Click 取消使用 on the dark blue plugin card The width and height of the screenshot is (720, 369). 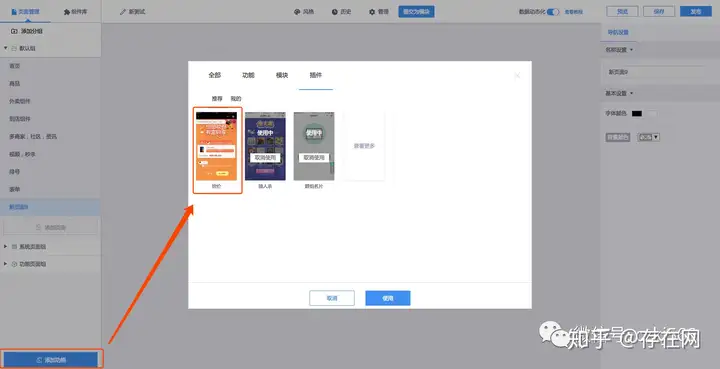[x=265, y=157]
